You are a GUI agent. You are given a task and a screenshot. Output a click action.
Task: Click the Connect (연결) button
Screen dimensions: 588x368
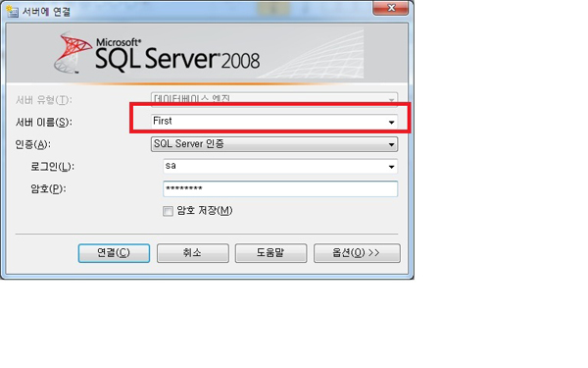click(114, 253)
